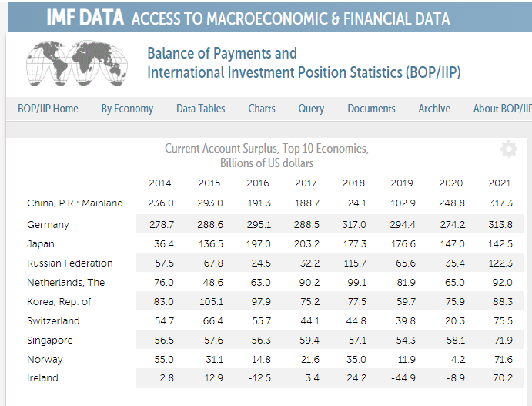Click the IMF DATA header title
The width and height of the screenshot is (532, 406).
click(85, 18)
